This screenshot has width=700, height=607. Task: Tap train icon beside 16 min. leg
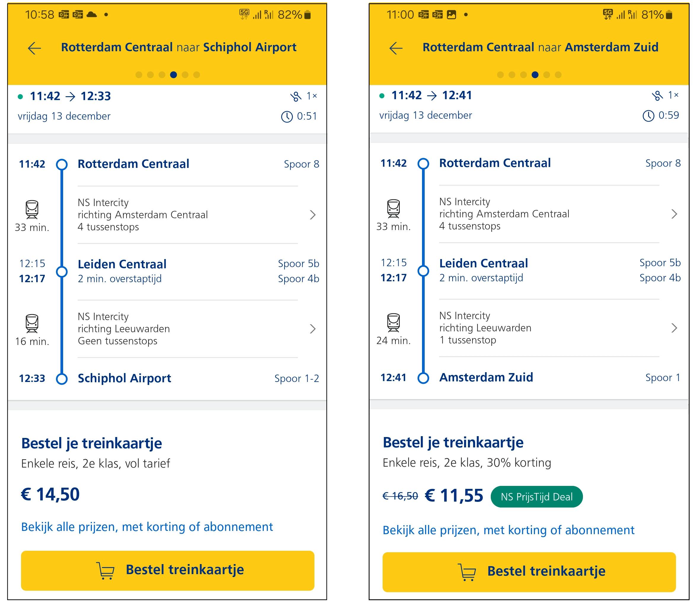(x=32, y=323)
